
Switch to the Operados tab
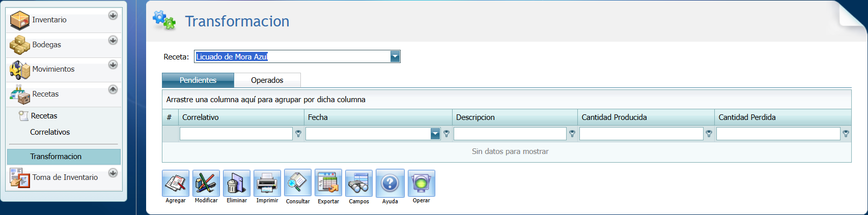267,80
